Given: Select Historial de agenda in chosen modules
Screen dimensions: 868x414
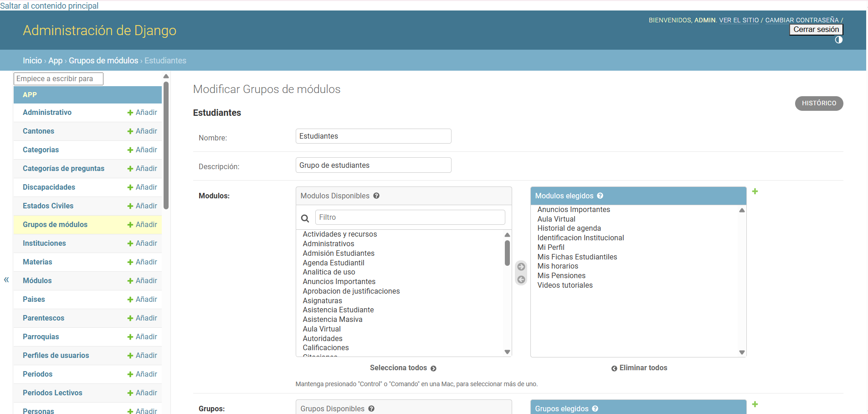Looking at the screenshot, I should (x=569, y=228).
